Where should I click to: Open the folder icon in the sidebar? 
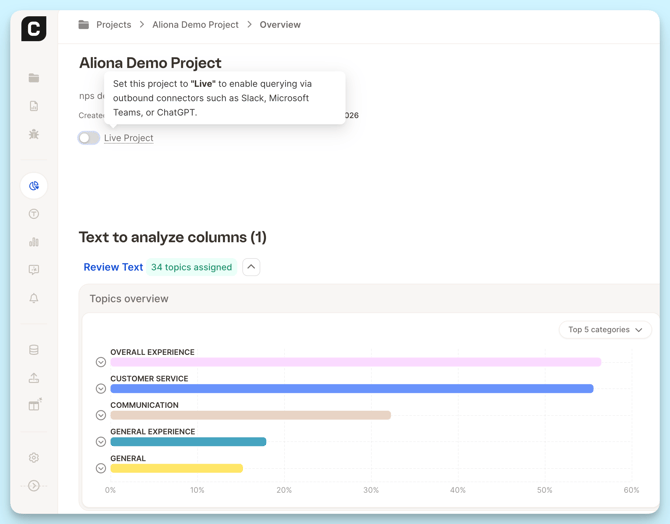[x=34, y=78]
